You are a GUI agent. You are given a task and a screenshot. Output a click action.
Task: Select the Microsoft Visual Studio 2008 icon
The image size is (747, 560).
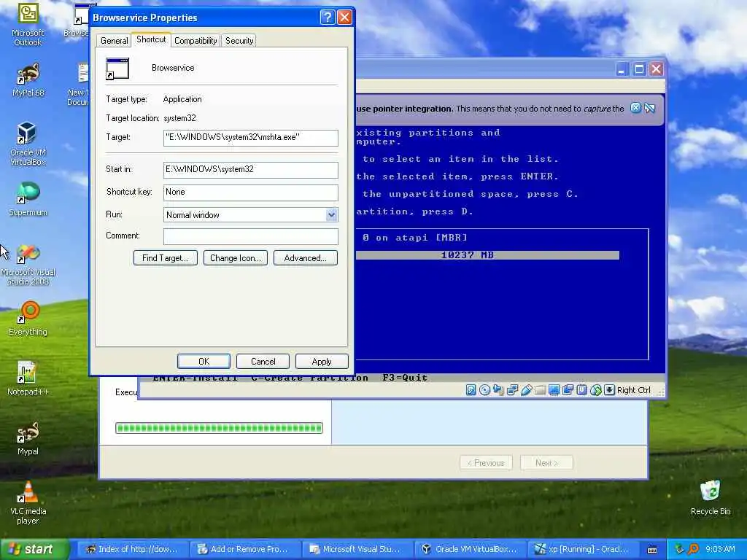[28, 264]
